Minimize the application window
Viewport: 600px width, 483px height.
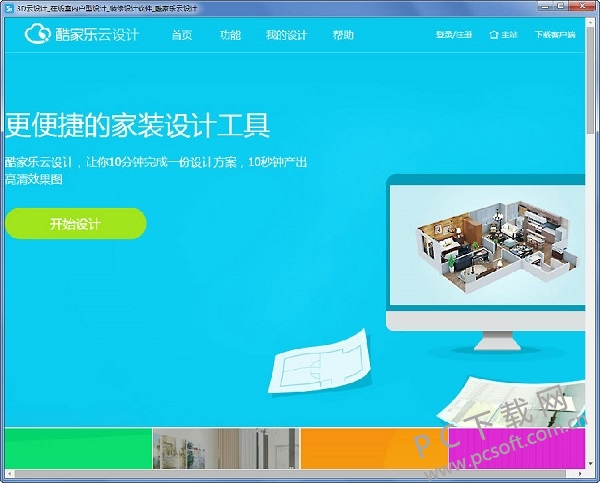[545, 6]
